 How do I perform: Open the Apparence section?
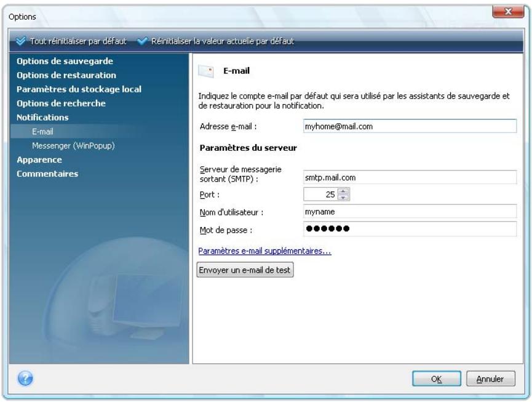39,159
